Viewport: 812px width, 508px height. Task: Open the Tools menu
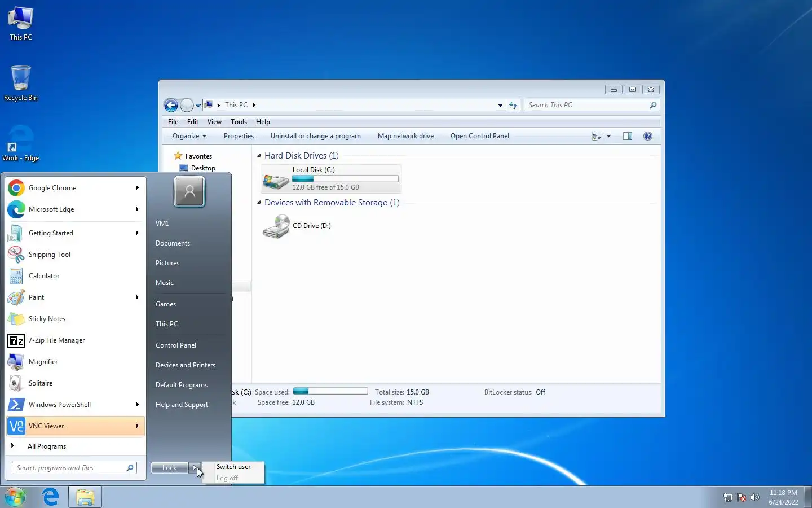(239, 122)
